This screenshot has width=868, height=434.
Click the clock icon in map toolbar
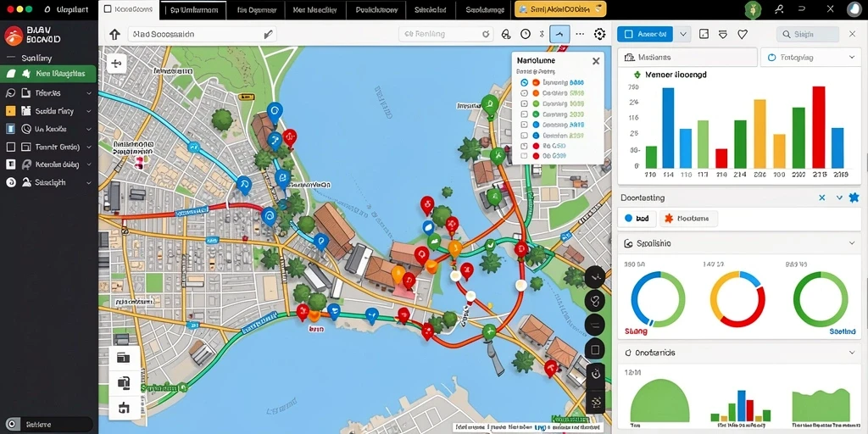pyautogui.click(x=526, y=34)
